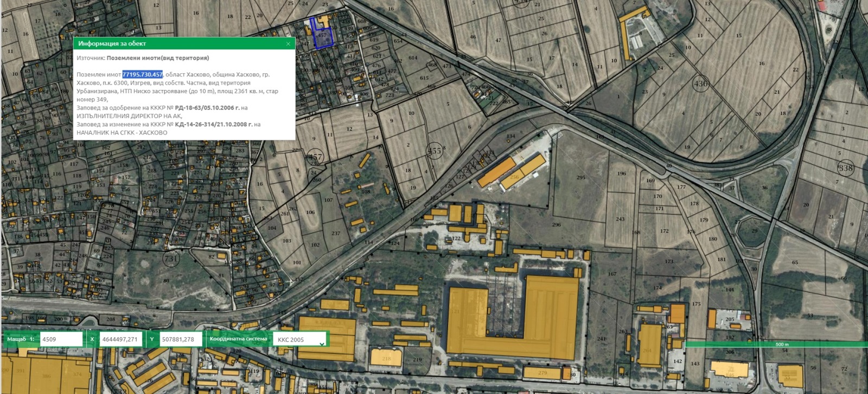Open the 'Координатна система' dropdown
This screenshot has height=394, width=868.
tap(300, 340)
